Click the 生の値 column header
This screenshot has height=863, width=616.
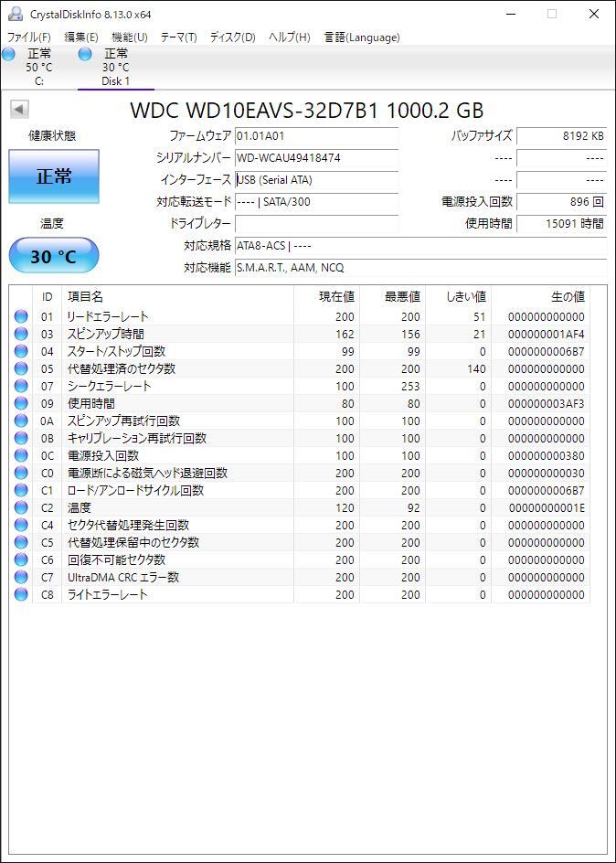541,297
